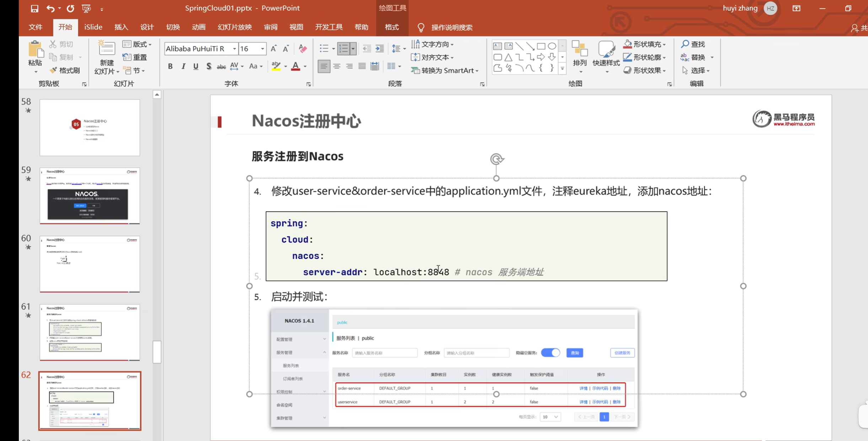The height and width of the screenshot is (441, 868).
Task: Switch to the 插入 Insert tab
Action: point(121,27)
